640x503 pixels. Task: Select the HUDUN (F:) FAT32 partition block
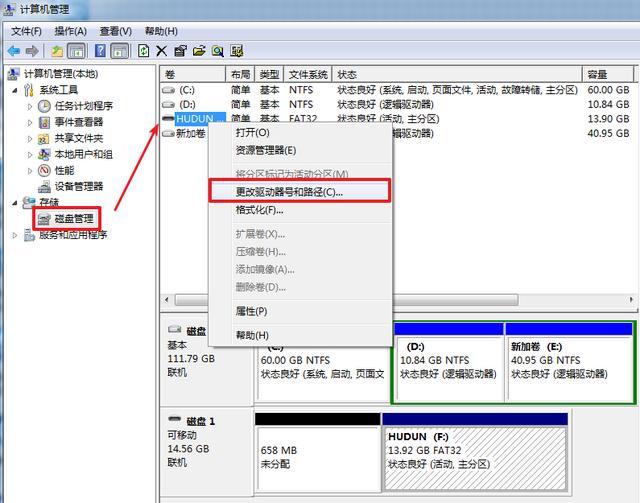click(475, 452)
